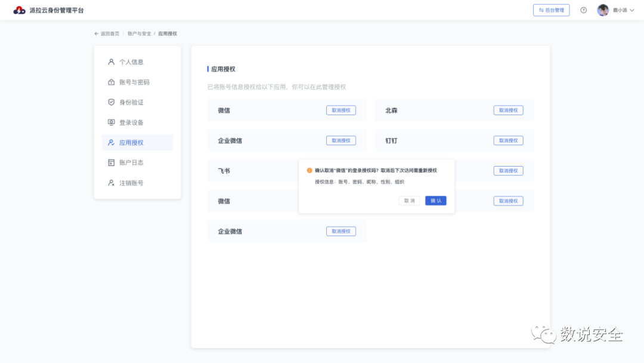Select 应用授权 sidebar item
Screen dimensions: 644x363
(137, 142)
